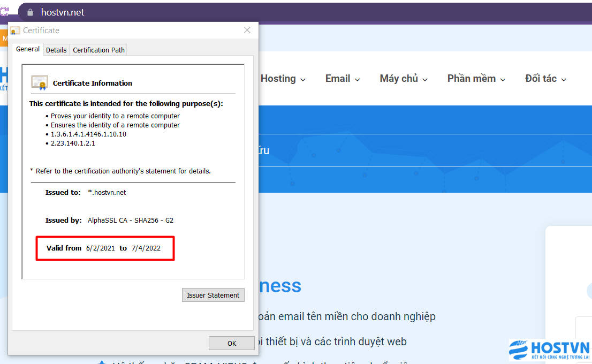The width and height of the screenshot is (592, 364).
Task: Click 'Proves your identity to a remote computer'
Action: click(x=115, y=116)
